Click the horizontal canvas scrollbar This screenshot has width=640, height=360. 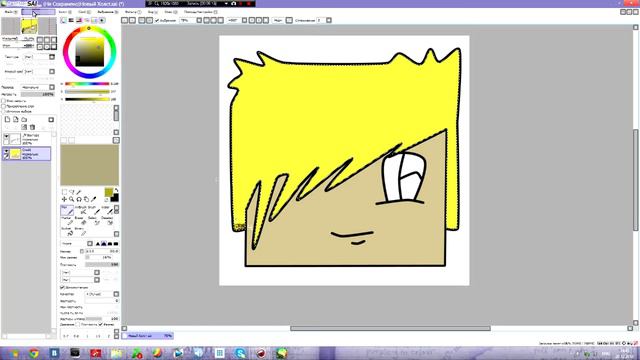click(x=390, y=328)
